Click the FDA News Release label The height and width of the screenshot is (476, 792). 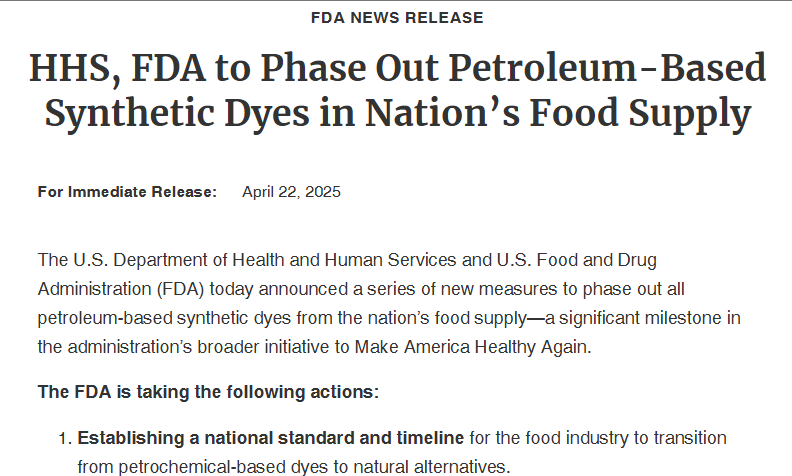tap(397, 18)
